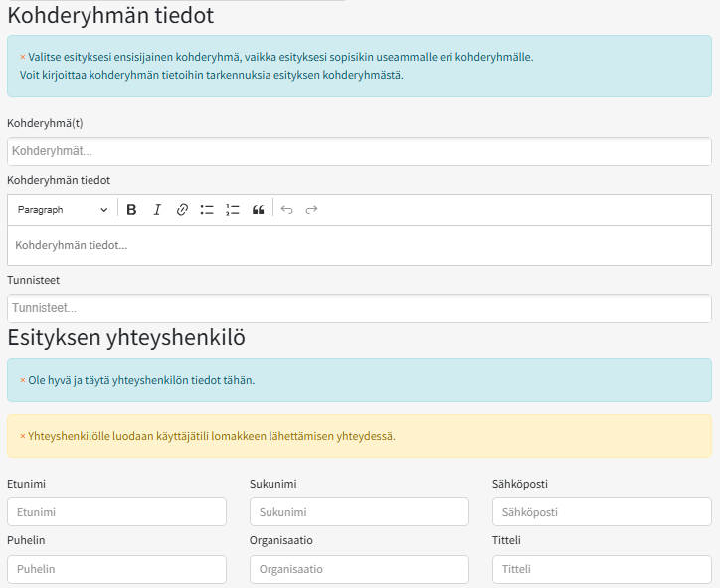Apply block quote formatting

[x=259, y=210]
